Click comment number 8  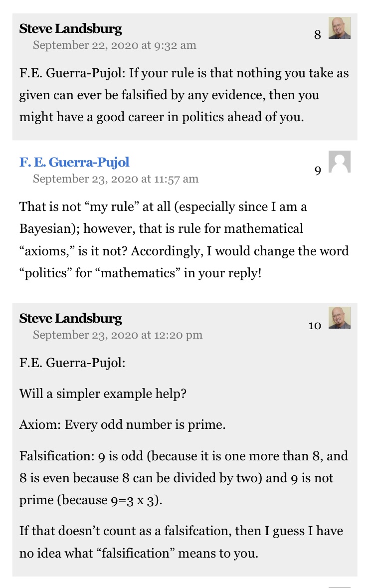tap(318, 35)
